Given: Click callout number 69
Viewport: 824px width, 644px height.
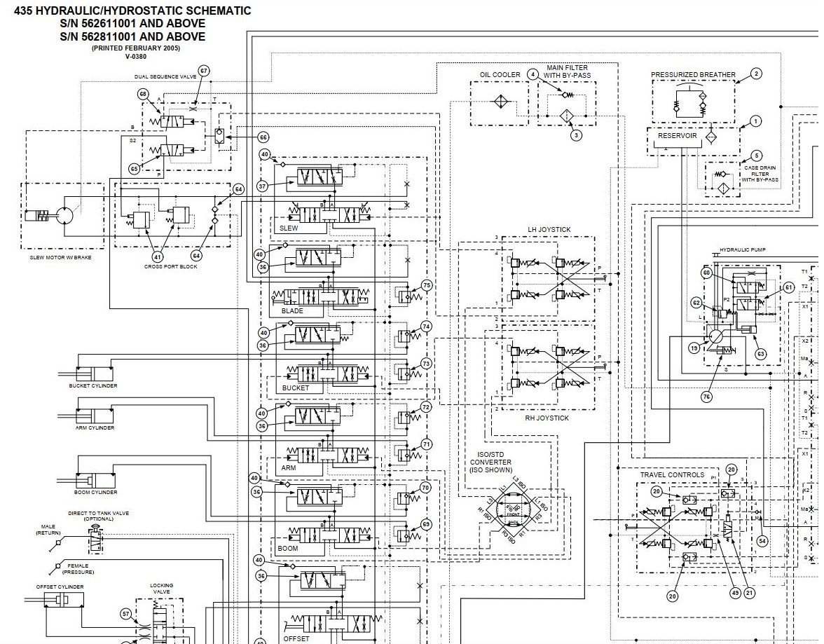Looking at the screenshot, I should click(426, 524).
